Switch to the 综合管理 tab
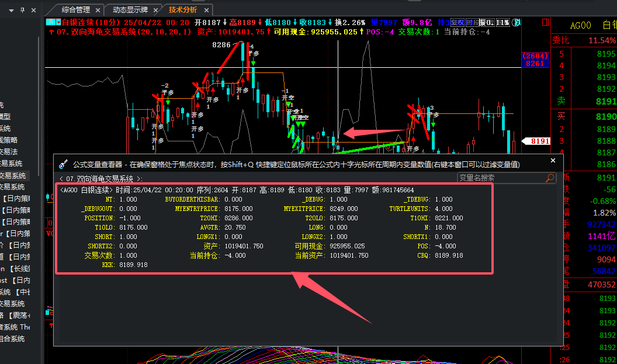 click(75, 9)
